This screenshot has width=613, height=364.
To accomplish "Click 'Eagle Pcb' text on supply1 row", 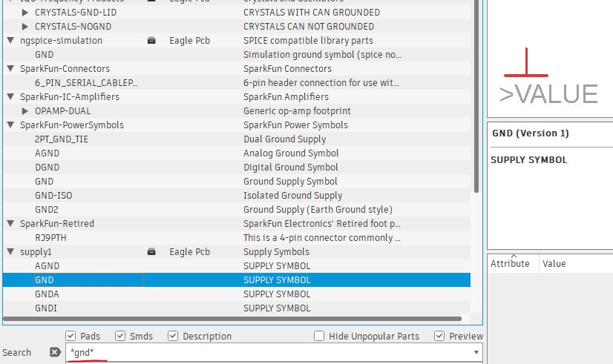I will click(x=189, y=251).
